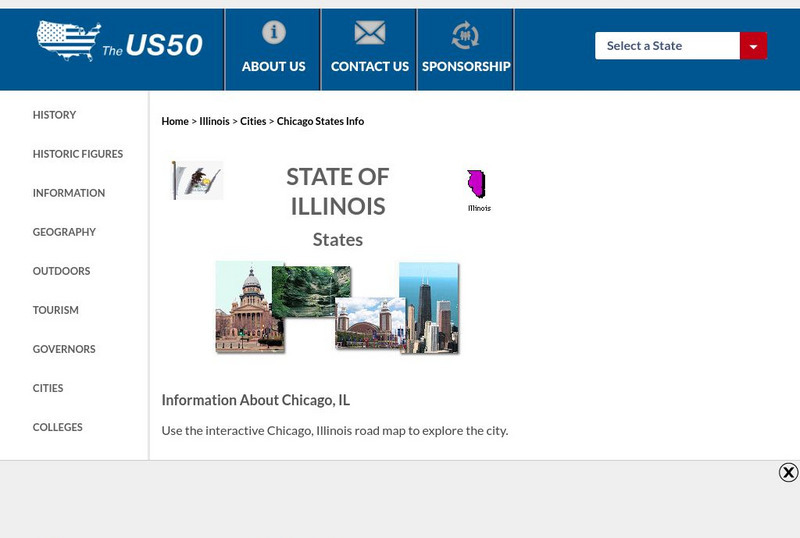Open TOURISM in the sidebar
Viewport: 800px width, 538px height.
tap(56, 310)
